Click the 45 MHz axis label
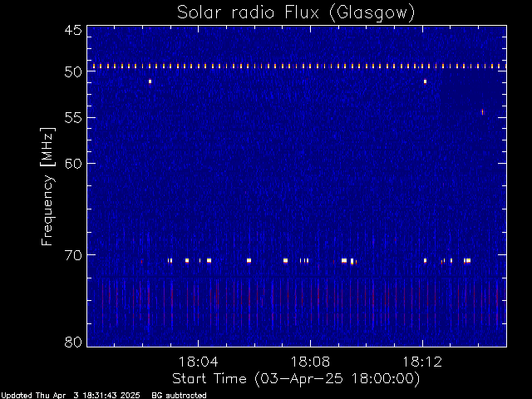 coord(73,31)
